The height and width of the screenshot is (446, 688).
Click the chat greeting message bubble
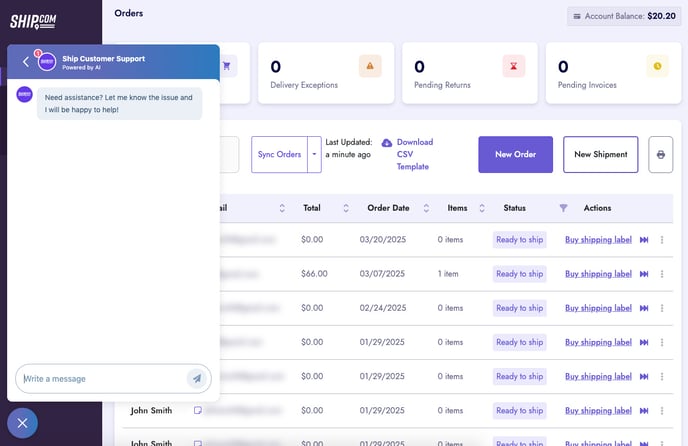click(119, 104)
